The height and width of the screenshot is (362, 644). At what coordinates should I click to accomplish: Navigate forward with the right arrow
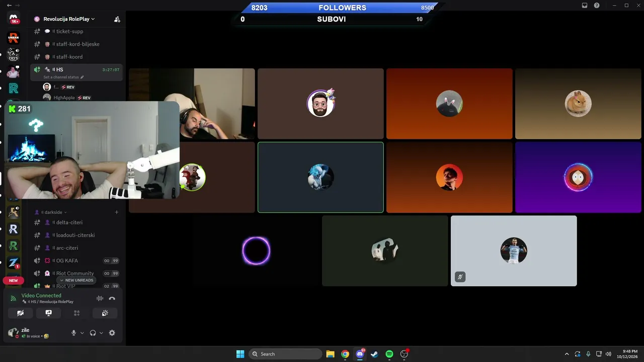pos(18,5)
